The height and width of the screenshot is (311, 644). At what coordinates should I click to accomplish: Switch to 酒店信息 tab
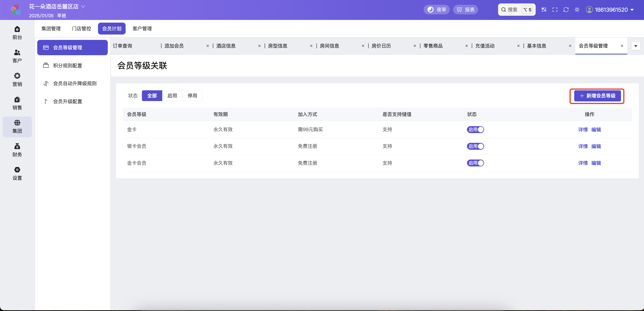(226, 46)
